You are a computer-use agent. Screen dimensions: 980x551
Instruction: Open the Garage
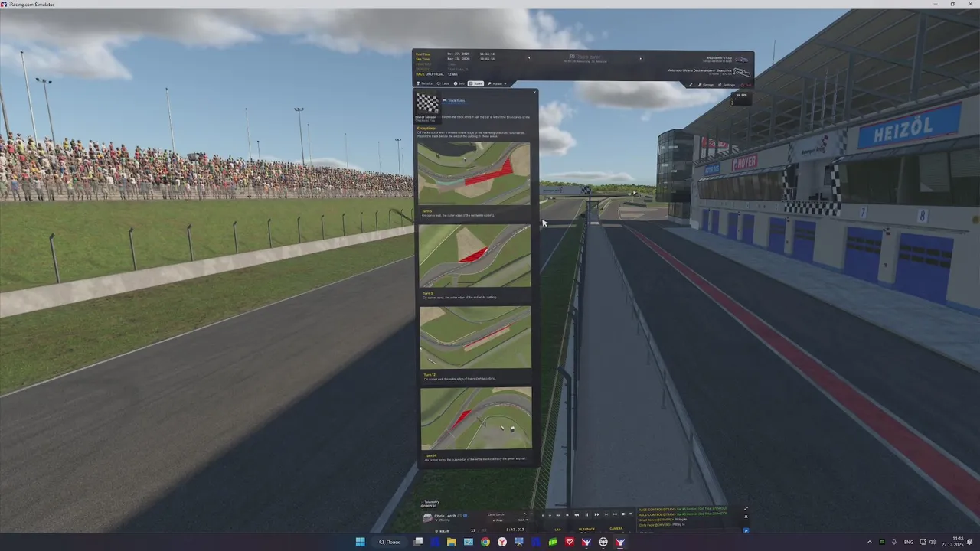[705, 85]
